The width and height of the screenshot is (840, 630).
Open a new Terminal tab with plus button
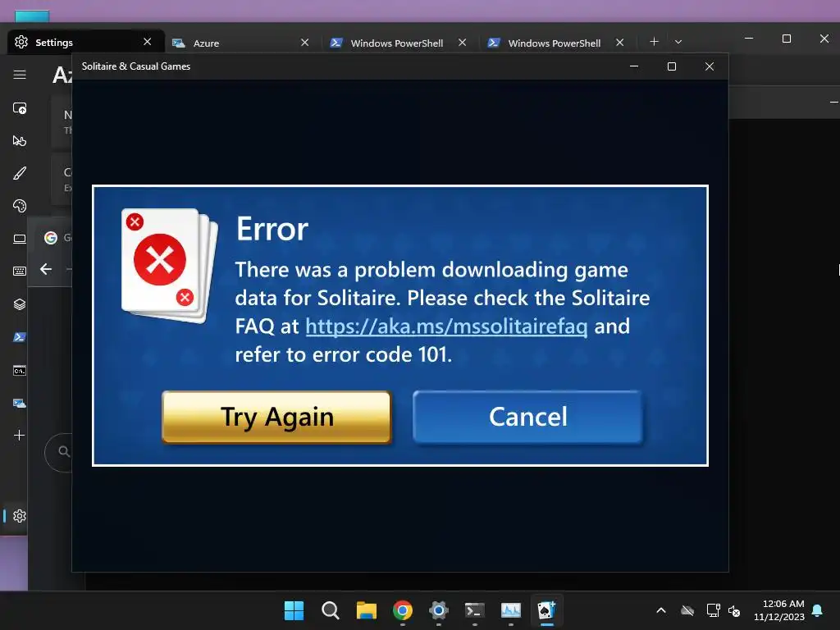(x=654, y=42)
